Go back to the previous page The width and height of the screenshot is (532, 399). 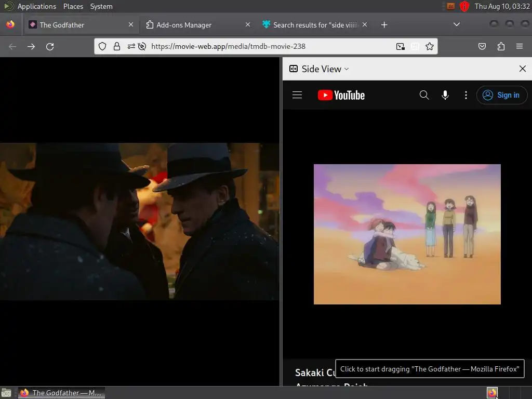12,46
